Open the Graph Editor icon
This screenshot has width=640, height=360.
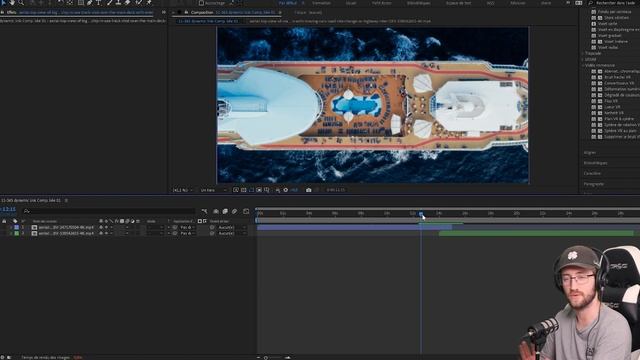(246, 211)
